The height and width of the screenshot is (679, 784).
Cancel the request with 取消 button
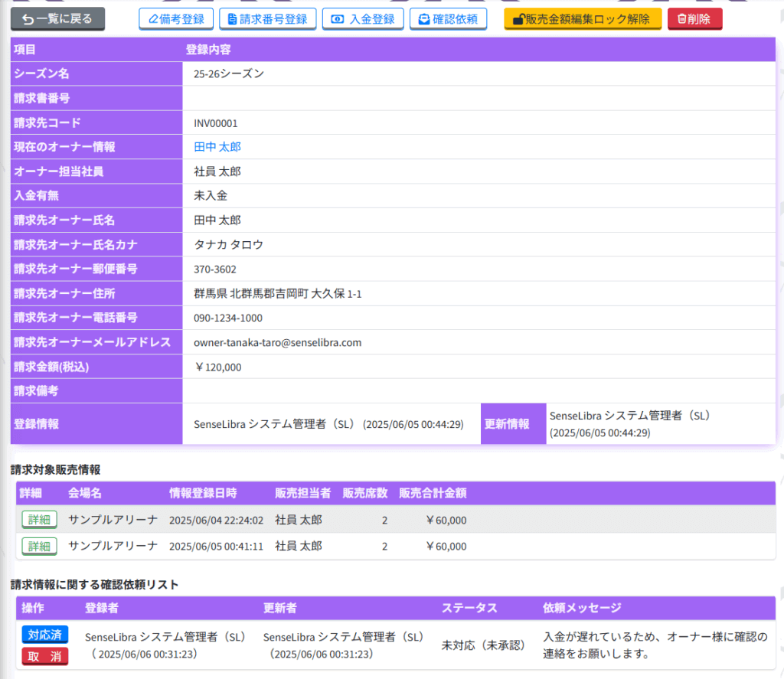(x=45, y=656)
